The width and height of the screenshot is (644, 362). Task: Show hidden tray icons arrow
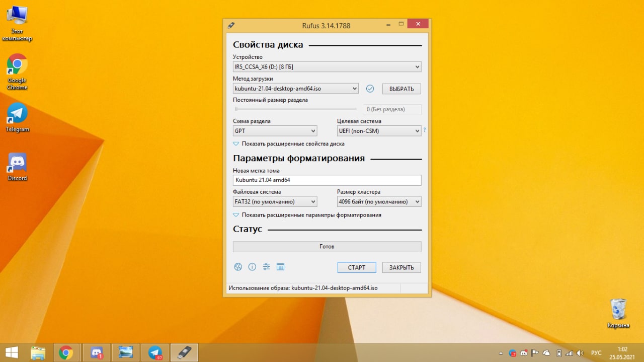point(500,353)
